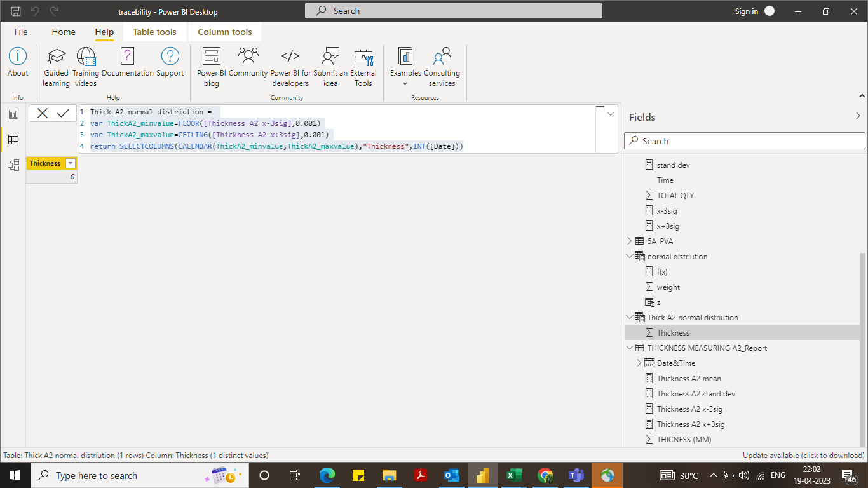Select the Thickness A2 mean measure
The height and width of the screenshot is (488, 868).
(689, 379)
